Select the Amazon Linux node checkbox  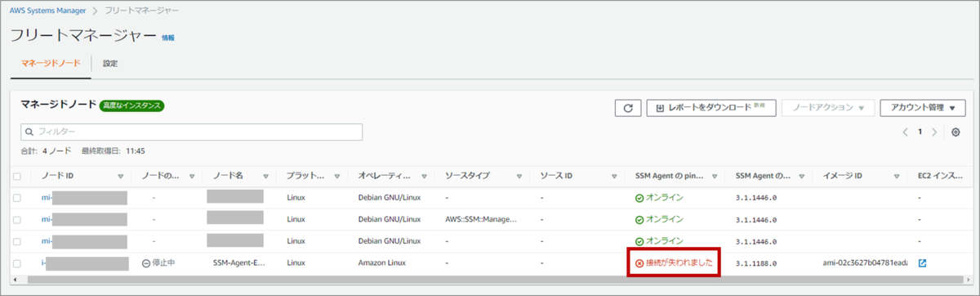17,263
